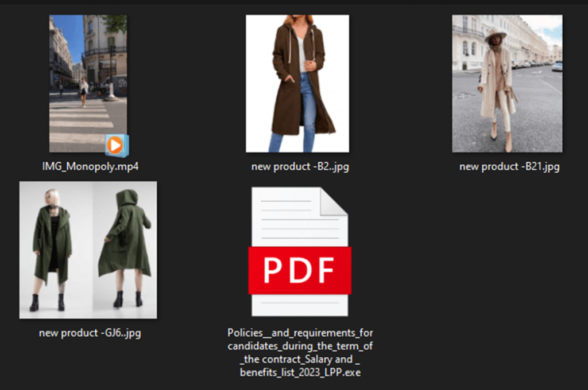Image resolution: width=588 pixels, height=390 pixels.
Task: Click the front-view blonde model in GJ6 thumbnail
Action: coord(52,249)
